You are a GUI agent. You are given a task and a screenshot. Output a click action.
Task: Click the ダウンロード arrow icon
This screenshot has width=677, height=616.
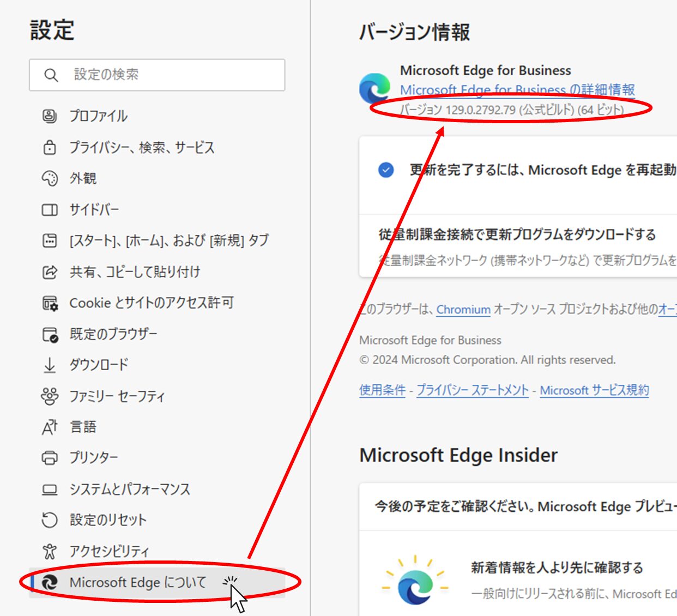(50, 365)
